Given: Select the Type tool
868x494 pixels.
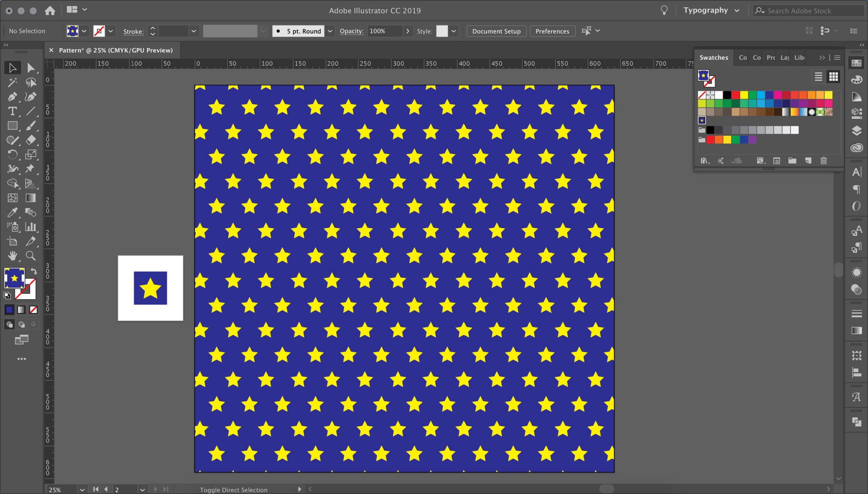Looking at the screenshot, I should coord(12,111).
